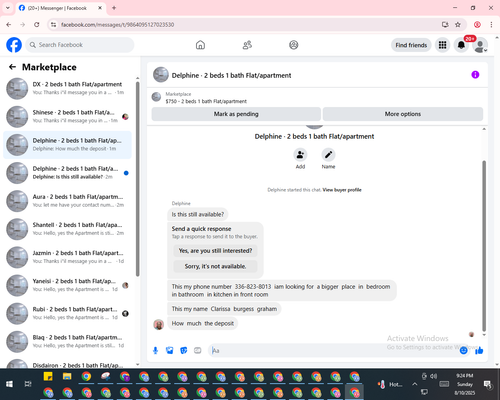Attach a file with the photo icon
Viewport: 500px width, 400px height.
pyautogui.click(x=169, y=350)
